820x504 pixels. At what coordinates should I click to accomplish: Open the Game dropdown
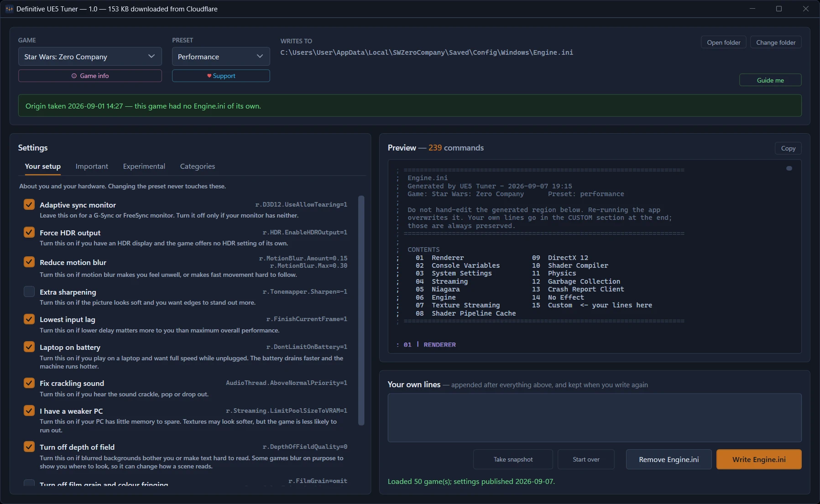click(90, 57)
